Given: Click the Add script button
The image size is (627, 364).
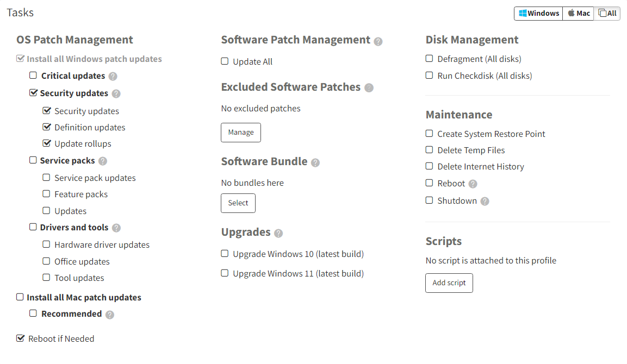Looking at the screenshot, I should point(449,283).
